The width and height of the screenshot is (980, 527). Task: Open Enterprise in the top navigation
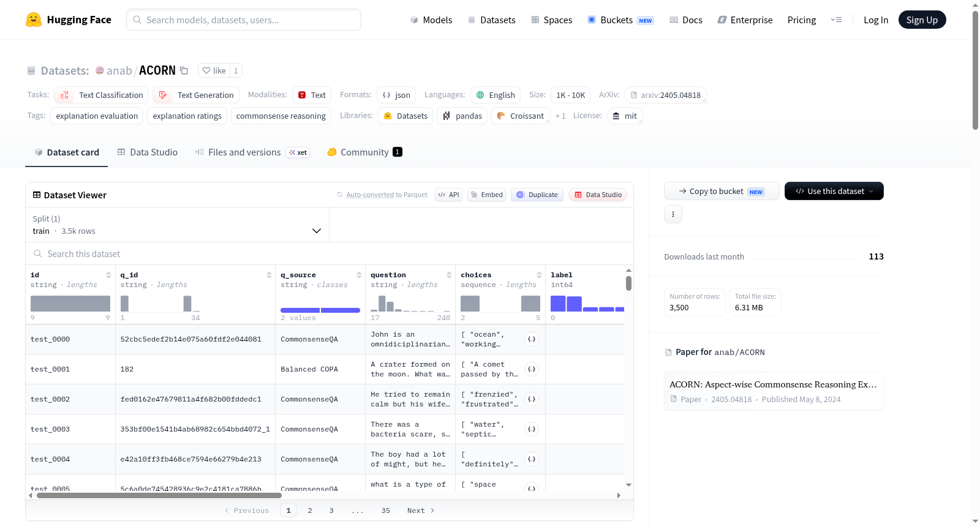pos(745,20)
